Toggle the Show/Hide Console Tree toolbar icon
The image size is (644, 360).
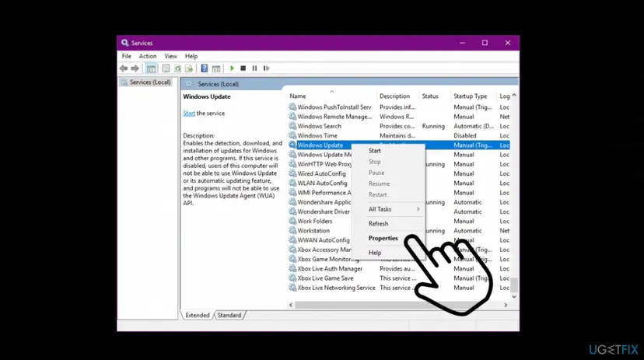click(x=151, y=68)
